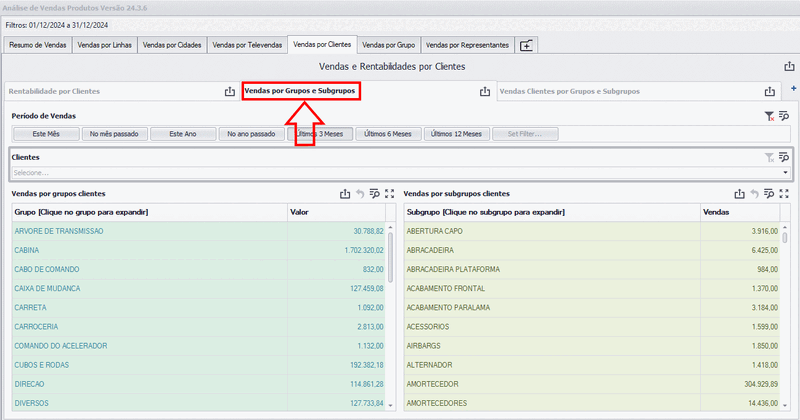Export the Vendas e Rentabilidades dashboard
Image resolution: width=800 pixels, height=420 pixels.
click(x=789, y=66)
